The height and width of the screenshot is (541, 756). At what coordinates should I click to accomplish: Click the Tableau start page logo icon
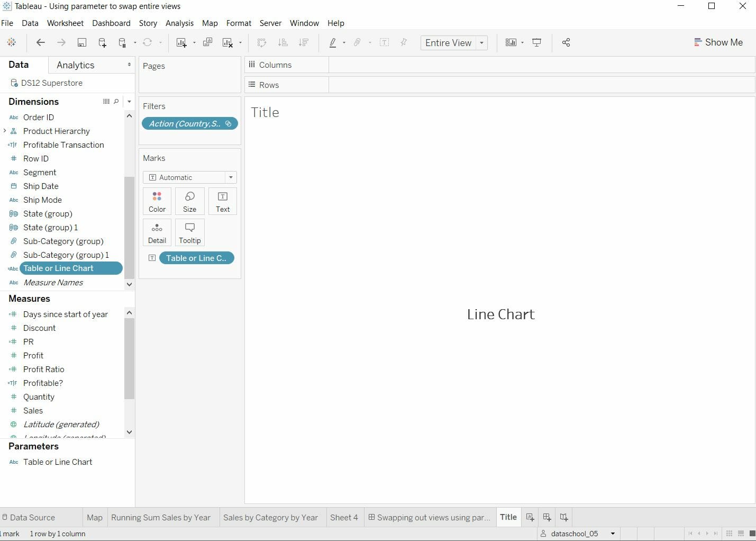pos(11,42)
